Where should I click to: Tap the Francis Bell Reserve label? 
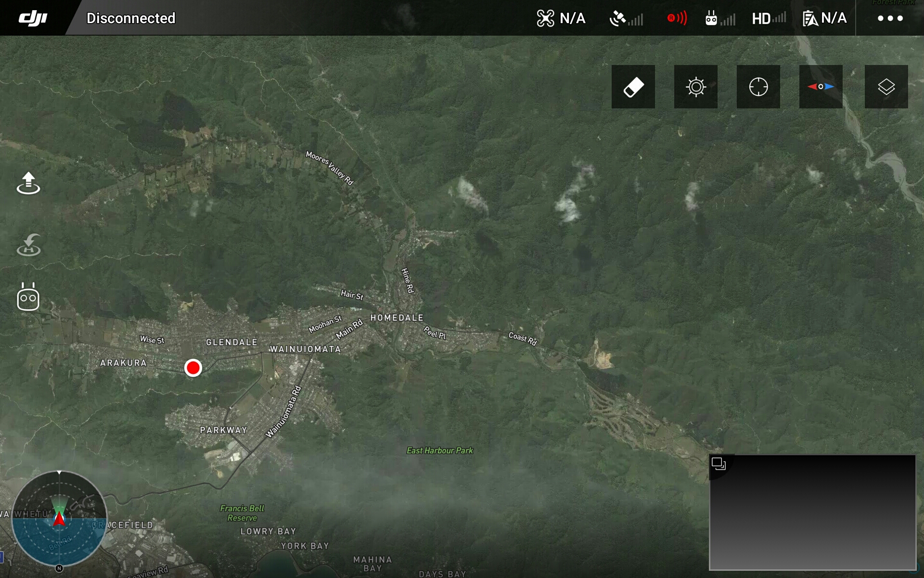click(x=242, y=513)
